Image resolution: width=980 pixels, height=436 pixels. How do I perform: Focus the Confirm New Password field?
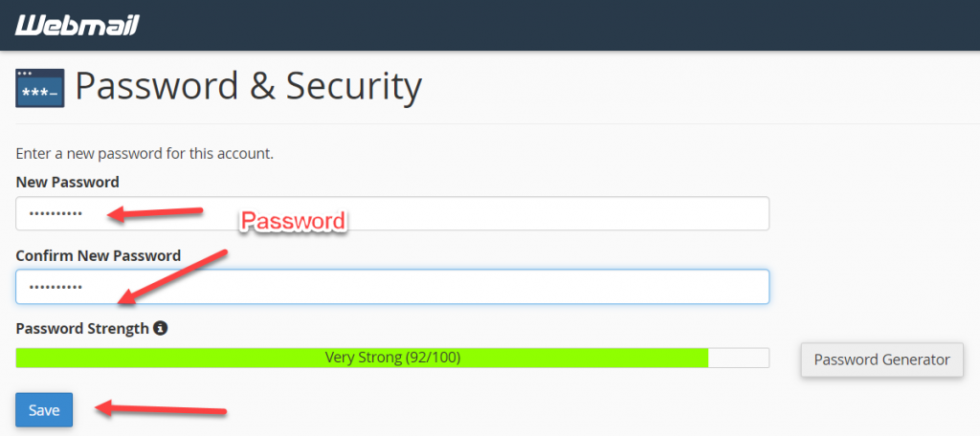pyautogui.click(x=392, y=287)
